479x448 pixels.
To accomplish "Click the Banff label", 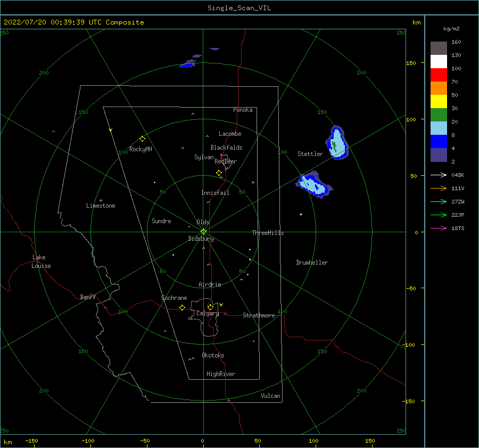I will (88, 297).
